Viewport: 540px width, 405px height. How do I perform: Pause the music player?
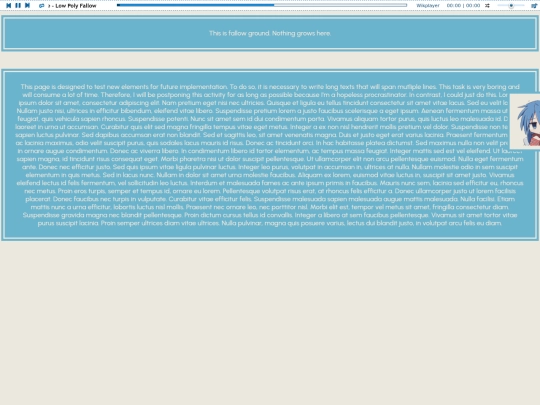(18, 6)
